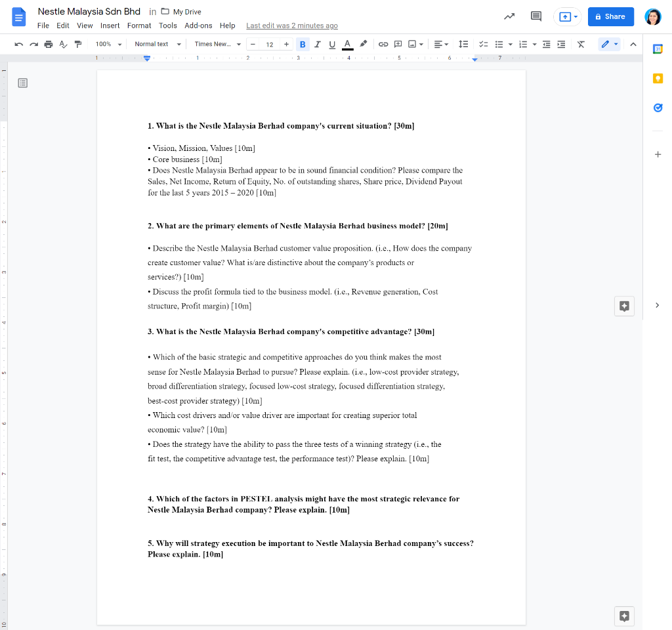The height and width of the screenshot is (630, 672).
Task: Open Google Tasks in side panel
Action: click(658, 108)
